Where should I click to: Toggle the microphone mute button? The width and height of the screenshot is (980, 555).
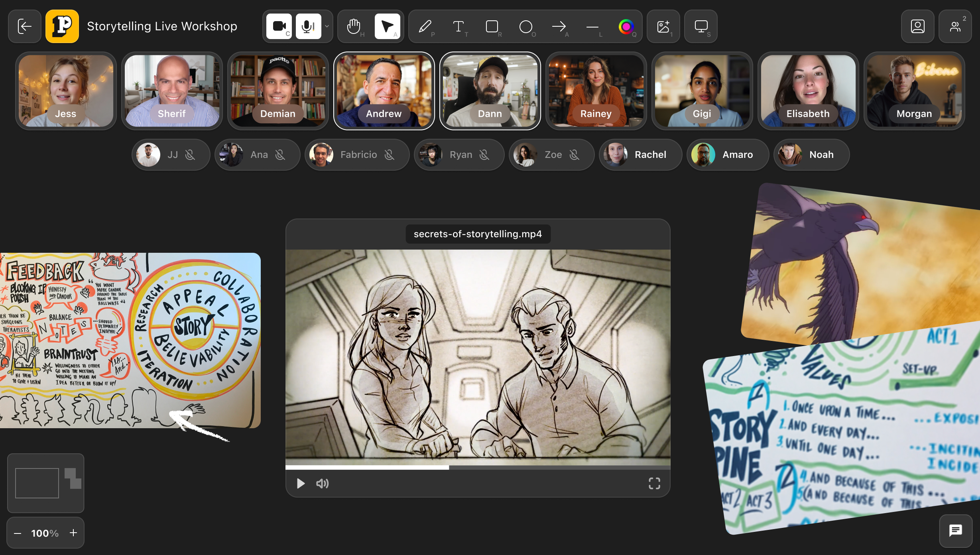pyautogui.click(x=308, y=27)
